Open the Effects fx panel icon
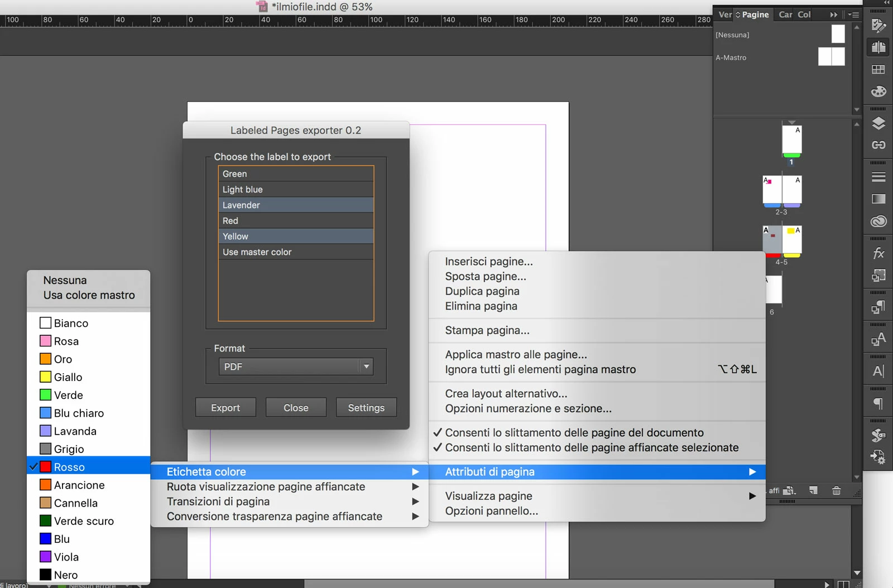This screenshot has height=588, width=893. (878, 253)
